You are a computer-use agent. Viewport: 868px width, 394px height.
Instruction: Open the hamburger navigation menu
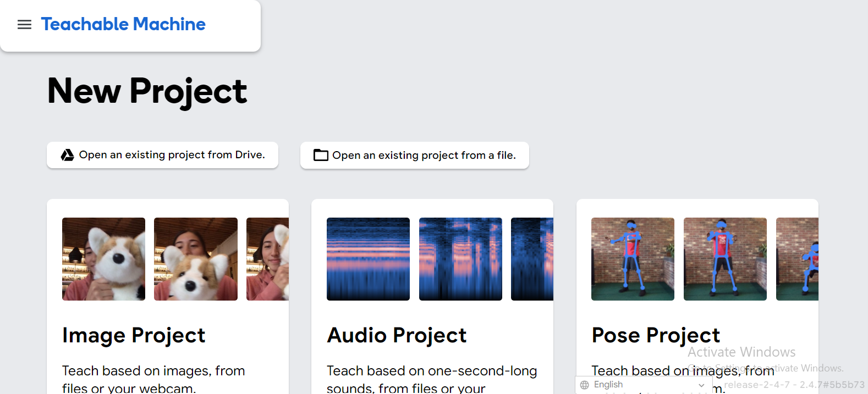24,25
